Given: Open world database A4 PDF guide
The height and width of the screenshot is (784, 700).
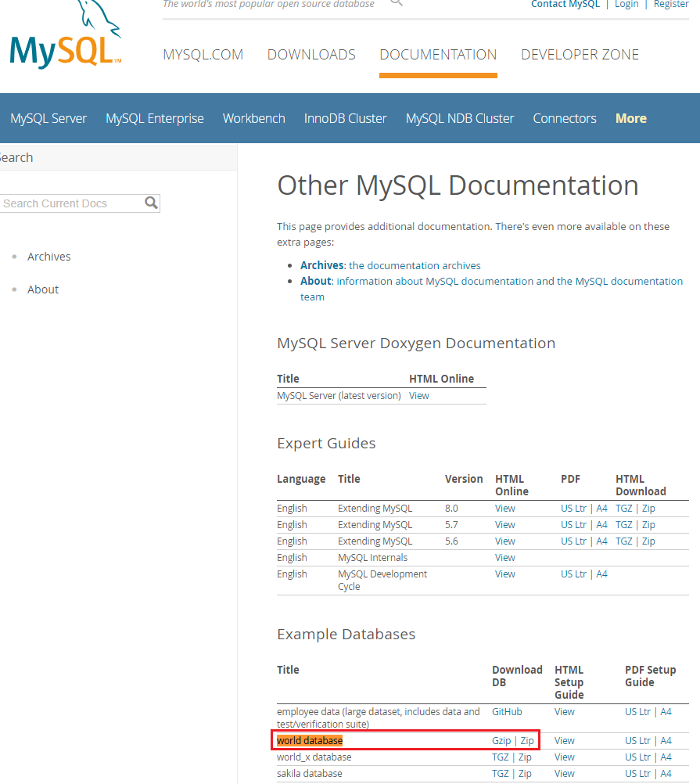Looking at the screenshot, I should point(666,740).
